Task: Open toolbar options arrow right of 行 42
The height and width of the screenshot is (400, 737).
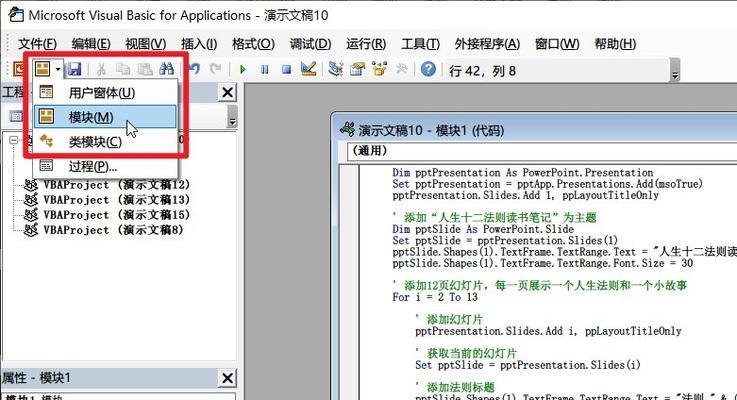Action: [675, 71]
